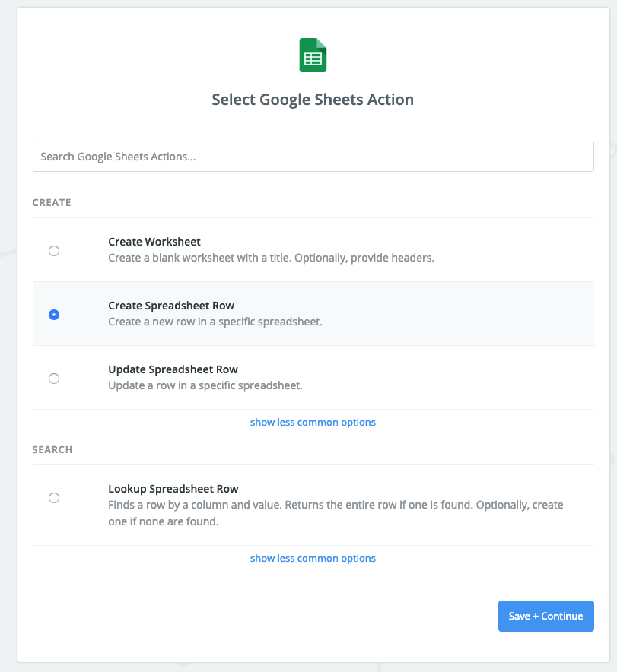Select the Update Spreadsheet Row radio button
The height and width of the screenshot is (672, 617).
coord(54,379)
